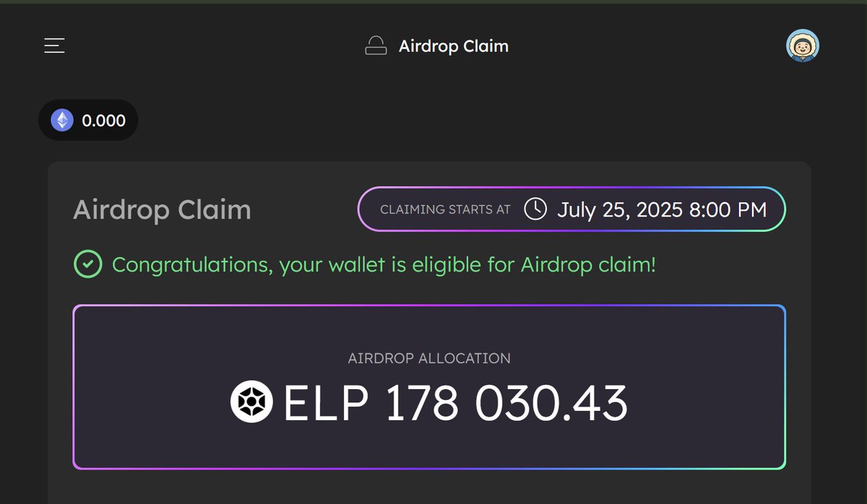Click the Airdrop Claim card heading
867x504 pixels.
point(163,210)
